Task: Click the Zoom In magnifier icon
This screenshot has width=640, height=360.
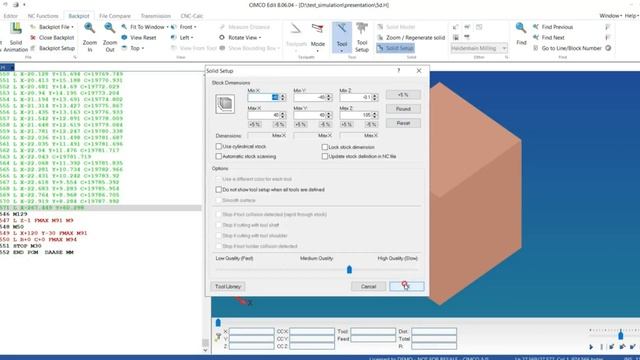Action: pos(90,29)
